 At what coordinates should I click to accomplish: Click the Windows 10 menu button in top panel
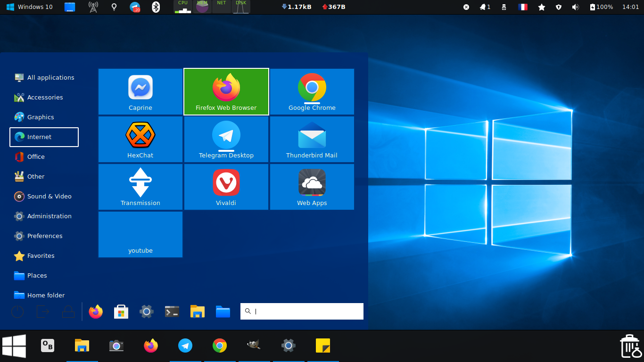[30, 7]
